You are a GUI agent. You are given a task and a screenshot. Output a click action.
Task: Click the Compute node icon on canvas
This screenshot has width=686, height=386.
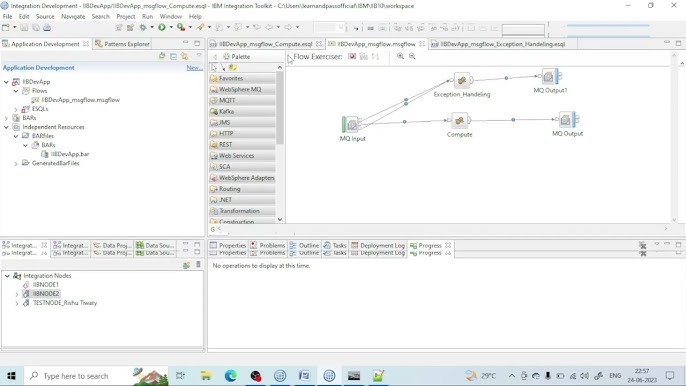(459, 120)
